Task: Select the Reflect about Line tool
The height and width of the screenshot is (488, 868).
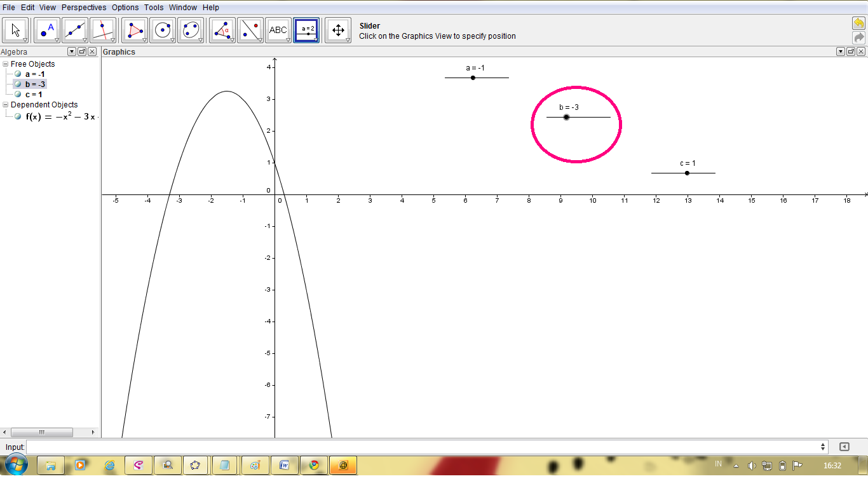Action: [250, 30]
